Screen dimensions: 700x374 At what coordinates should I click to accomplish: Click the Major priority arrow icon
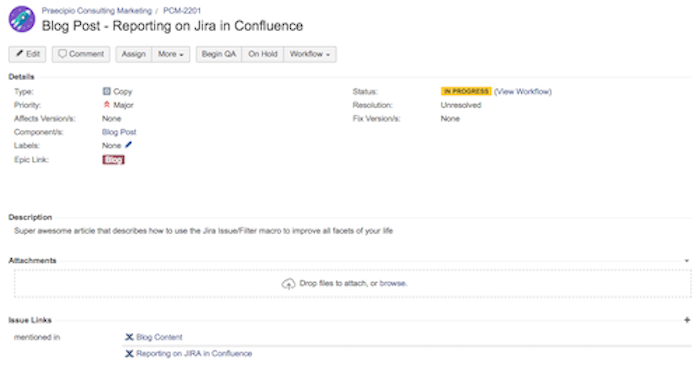click(106, 104)
